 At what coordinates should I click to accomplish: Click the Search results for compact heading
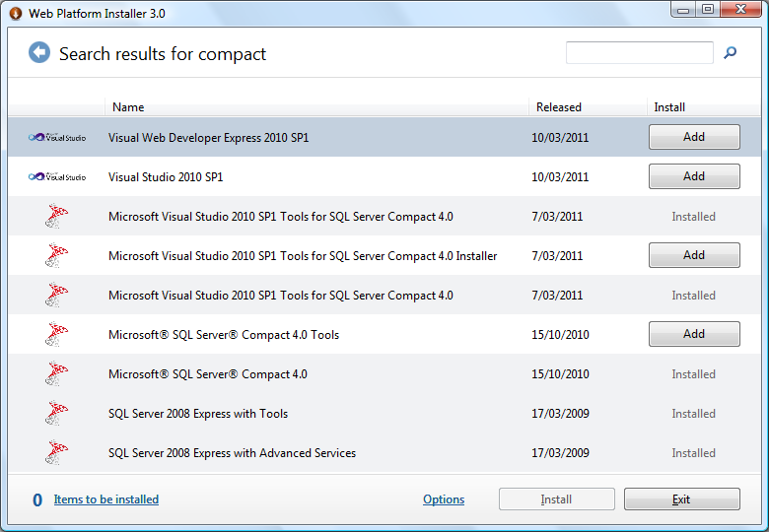[163, 54]
